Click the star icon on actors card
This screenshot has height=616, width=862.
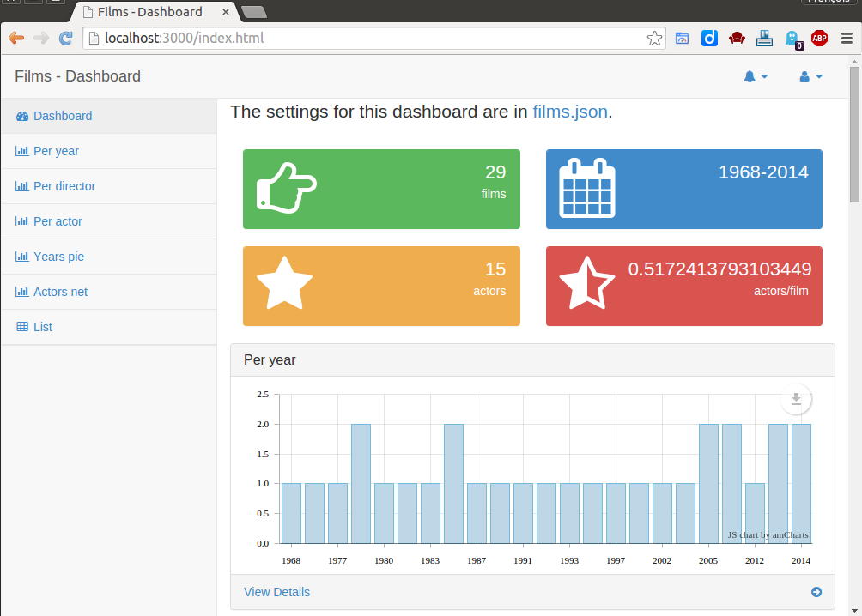click(285, 283)
